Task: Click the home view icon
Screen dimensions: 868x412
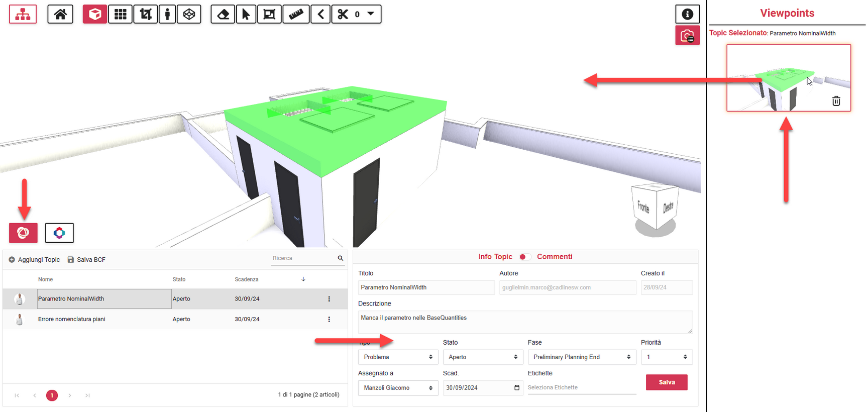Action: pos(60,14)
